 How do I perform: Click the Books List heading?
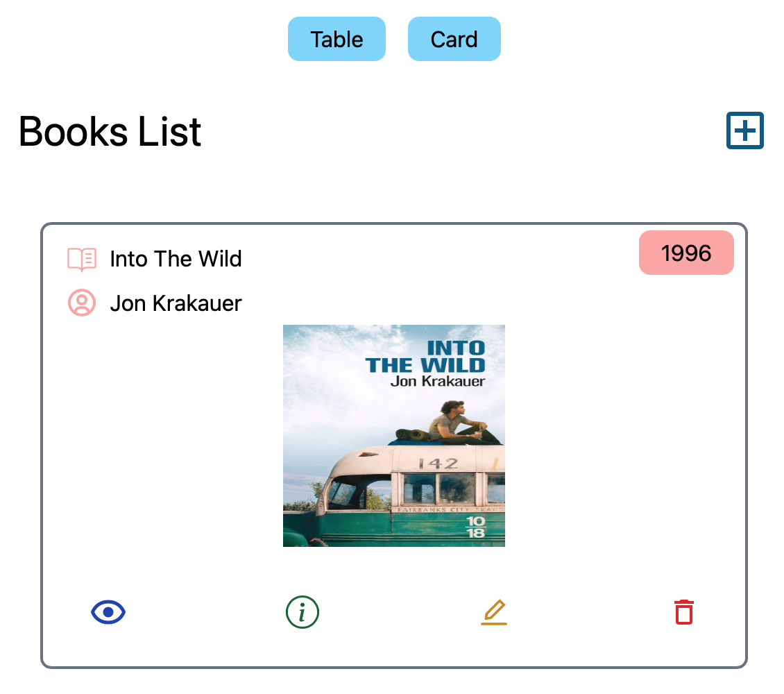(x=110, y=131)
